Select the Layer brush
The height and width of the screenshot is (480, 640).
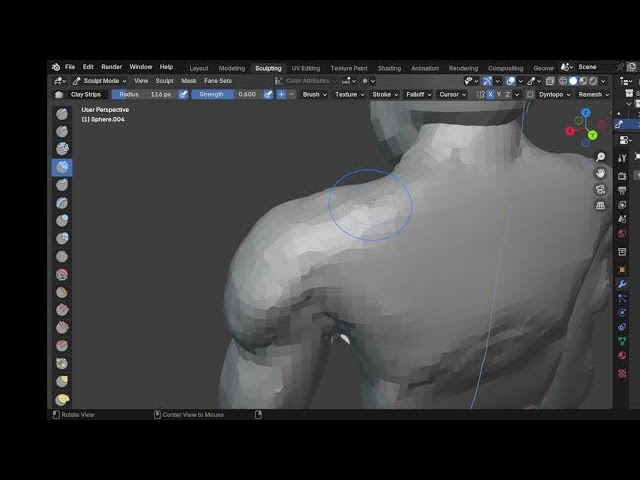(62, 203)
